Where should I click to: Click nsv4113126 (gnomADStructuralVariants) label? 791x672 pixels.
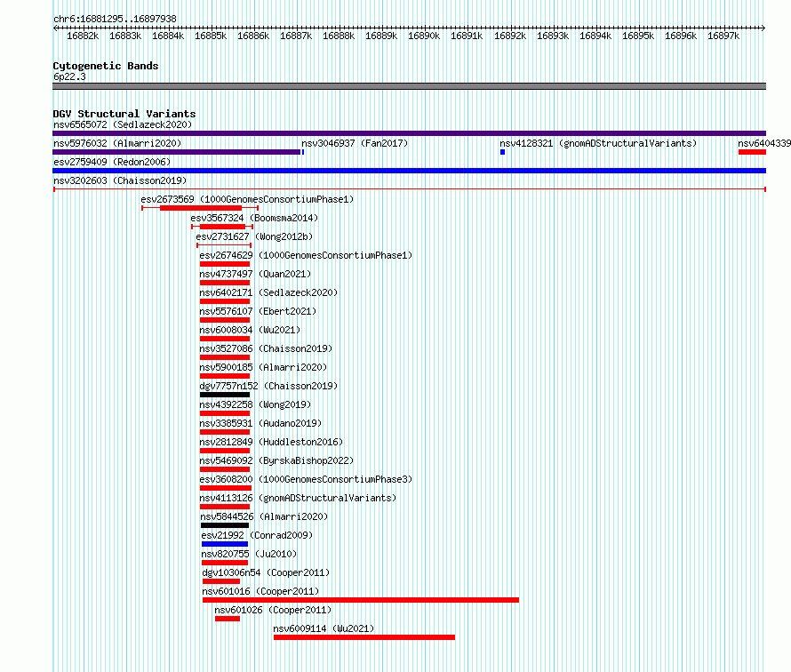pos(298,498)
